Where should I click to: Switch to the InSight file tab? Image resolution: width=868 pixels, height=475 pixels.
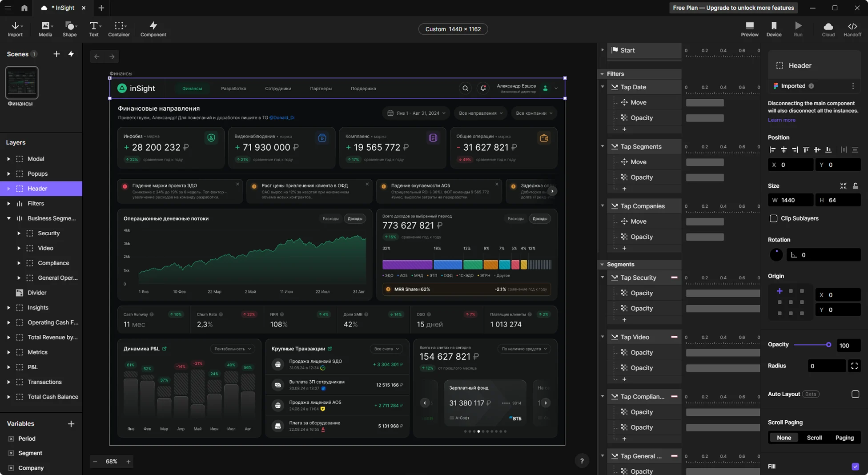[x=62, y=8]
